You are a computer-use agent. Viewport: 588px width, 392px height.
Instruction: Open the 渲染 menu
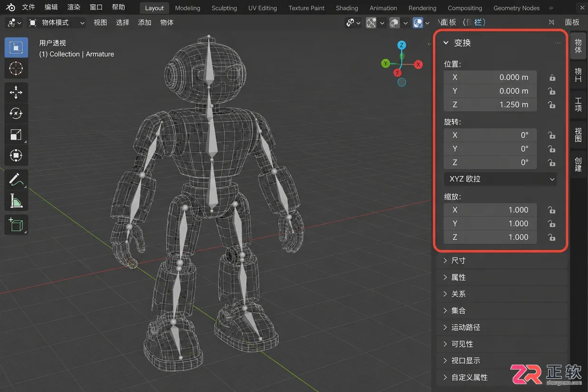pos(74,7)
